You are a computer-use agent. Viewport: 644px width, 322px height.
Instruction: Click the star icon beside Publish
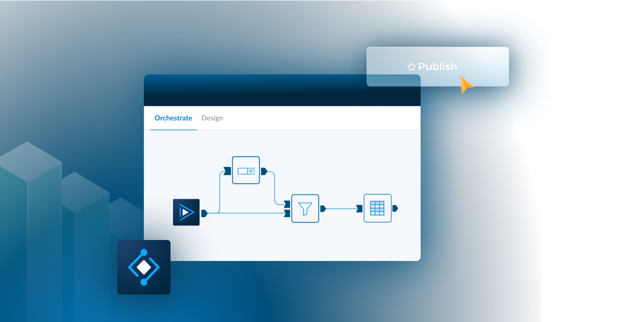[x=411, y=67]
